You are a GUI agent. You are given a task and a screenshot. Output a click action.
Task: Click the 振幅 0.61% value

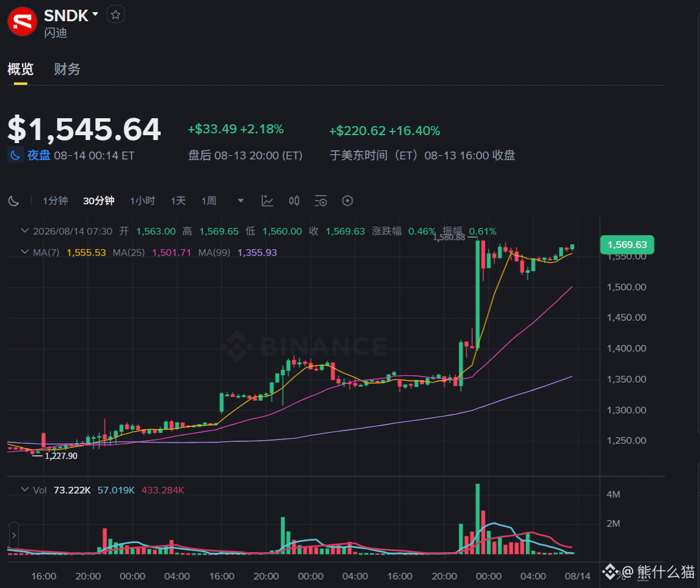[x=483, y=231]
